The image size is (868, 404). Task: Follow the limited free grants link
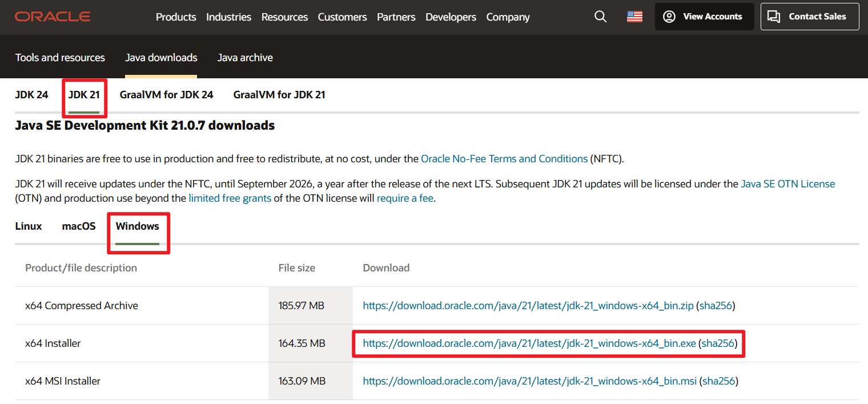click(x=230, y=199)
